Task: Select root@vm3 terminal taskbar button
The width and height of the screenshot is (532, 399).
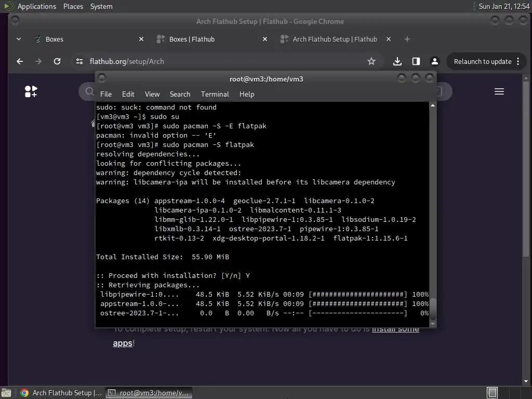Action: pos(149,393)
